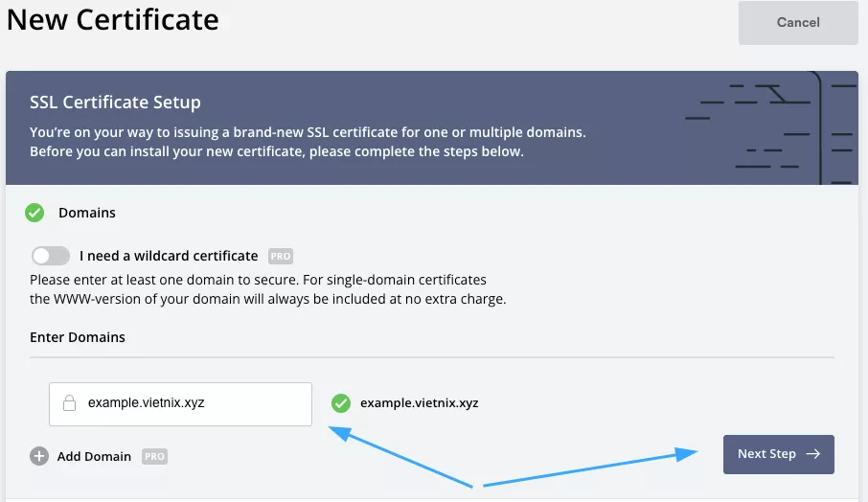This screenshot has width=868, height=502.
Task: Click the SSL Certificate Setup banner title
Action: (x=115, y=103)
